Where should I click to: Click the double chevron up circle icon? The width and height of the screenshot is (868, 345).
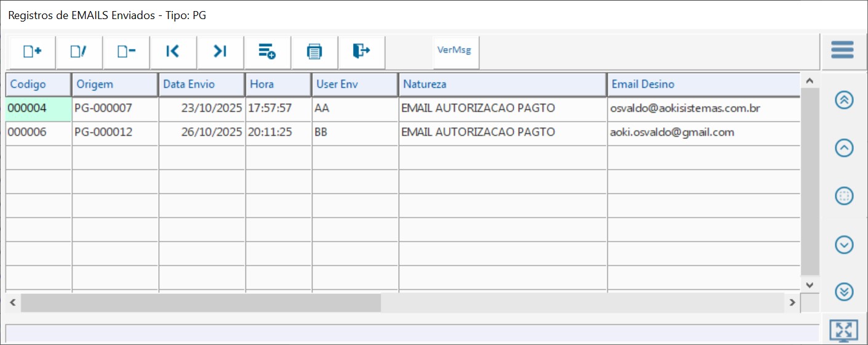tap(844, 100)
